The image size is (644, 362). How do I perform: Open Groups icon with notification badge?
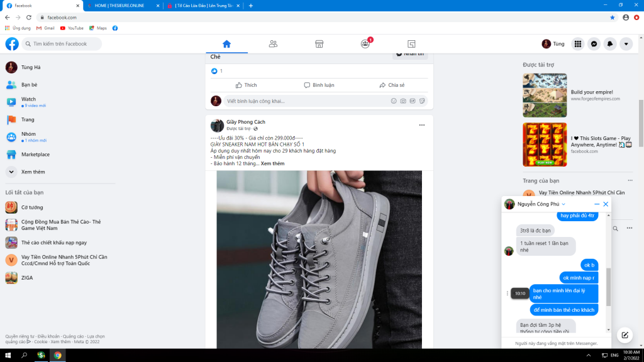(365, 44)
